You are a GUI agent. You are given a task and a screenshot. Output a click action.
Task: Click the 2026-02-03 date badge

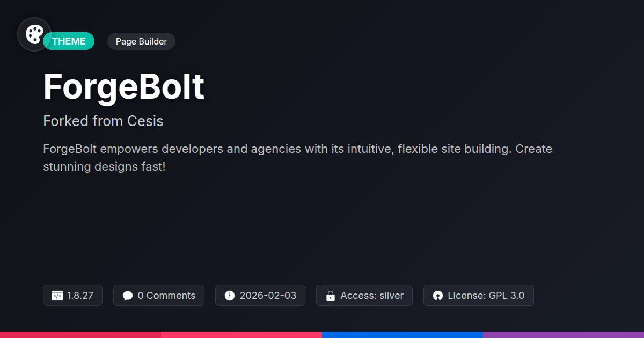[x=260, y=296]
